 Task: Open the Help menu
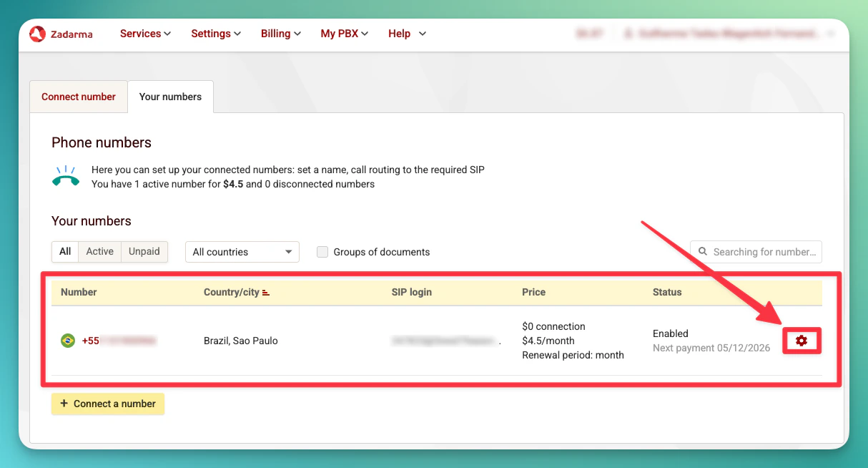pos(407,34)
